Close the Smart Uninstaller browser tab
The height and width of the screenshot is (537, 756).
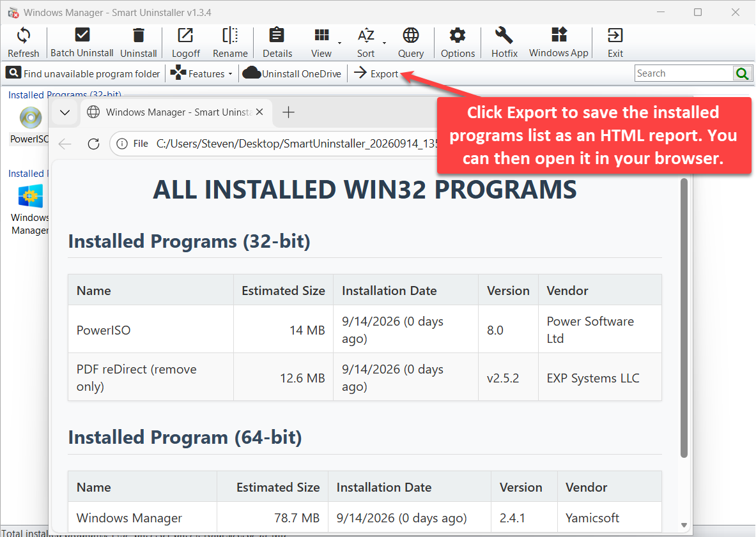click(x=260, y=112)
